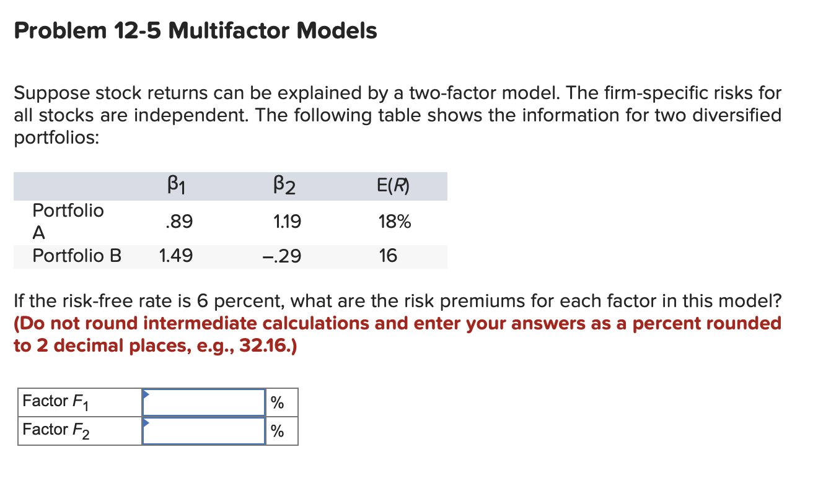The width and height of the screenshot is (818, 504).
Task: Click the 1.49 beta value for Portfolio B
Action: tap(175, 255)
